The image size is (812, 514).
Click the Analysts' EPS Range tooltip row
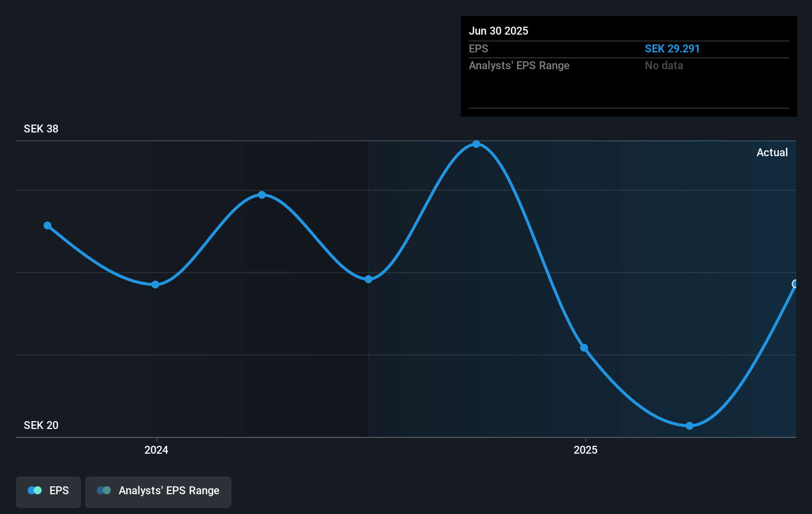pos(629,65)
